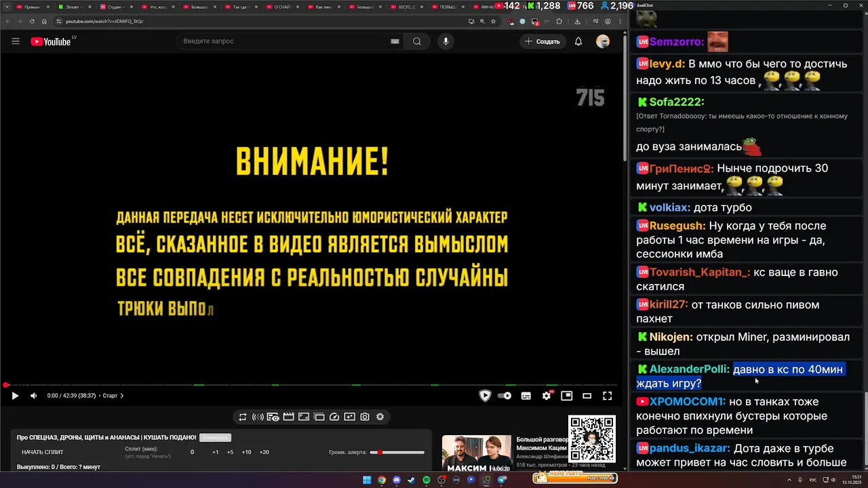Switch to the О СНАЙ browser tab
Viewport: 868px width, 488px height.
tap(281, 7)
